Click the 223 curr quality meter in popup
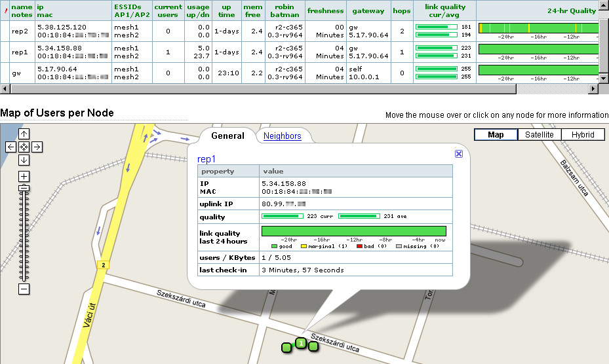Image resolution: width=609 pixels, height=364 pixels. [x=283, y=216]
